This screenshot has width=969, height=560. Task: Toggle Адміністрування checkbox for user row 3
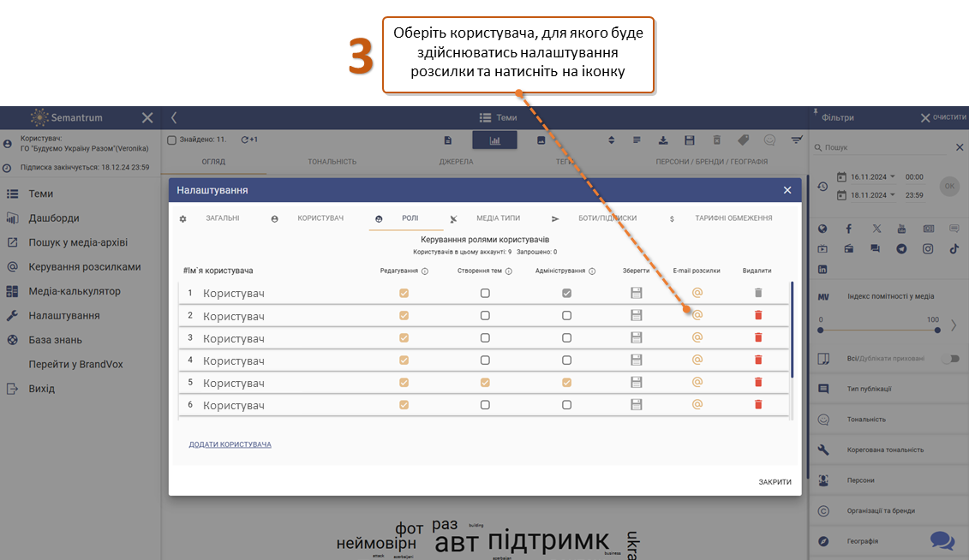coord(566,337)
